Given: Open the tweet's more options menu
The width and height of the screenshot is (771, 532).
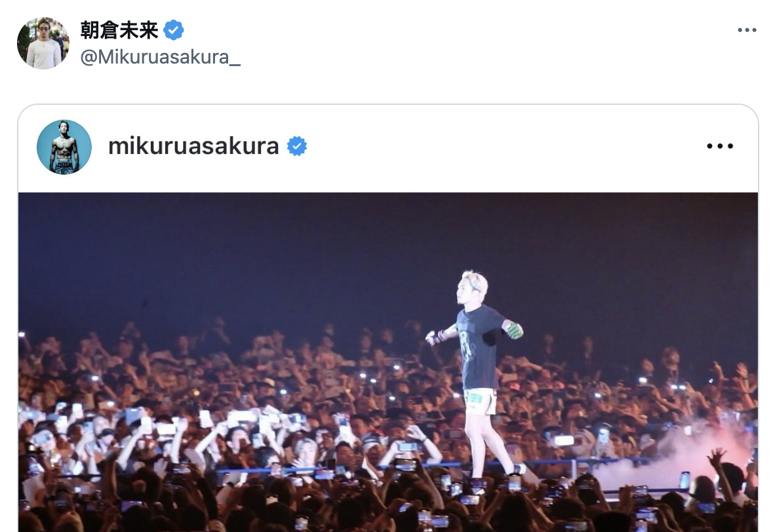Looking at the screenshot, I should (746, 30).
